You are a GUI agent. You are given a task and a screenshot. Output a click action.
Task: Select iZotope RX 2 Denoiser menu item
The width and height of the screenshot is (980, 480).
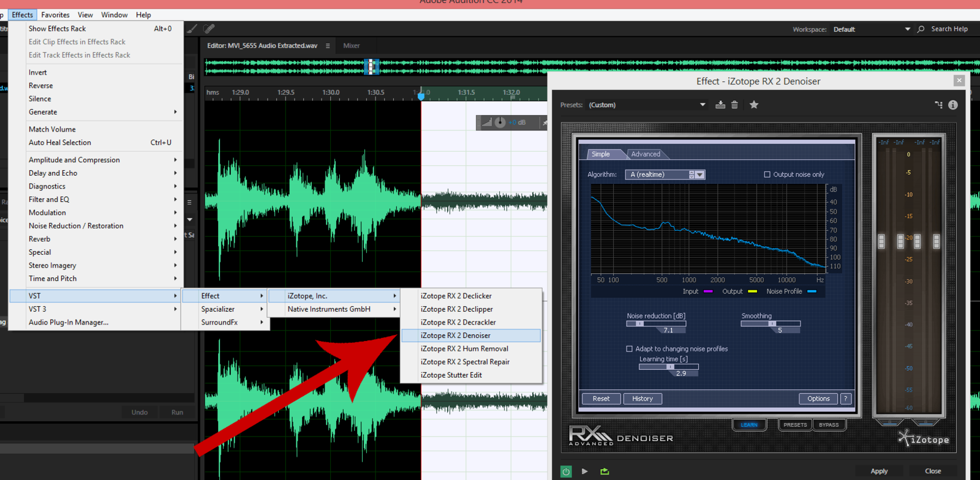click(456, 336)
